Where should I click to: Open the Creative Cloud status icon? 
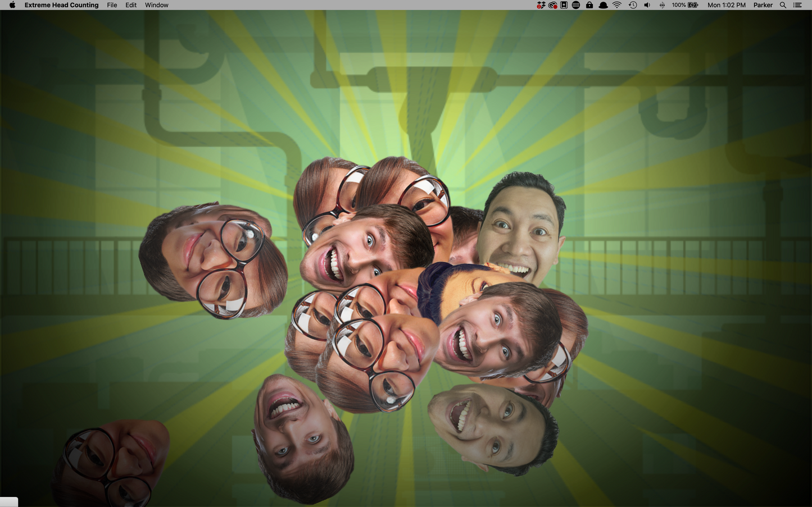tap(553, 5)
